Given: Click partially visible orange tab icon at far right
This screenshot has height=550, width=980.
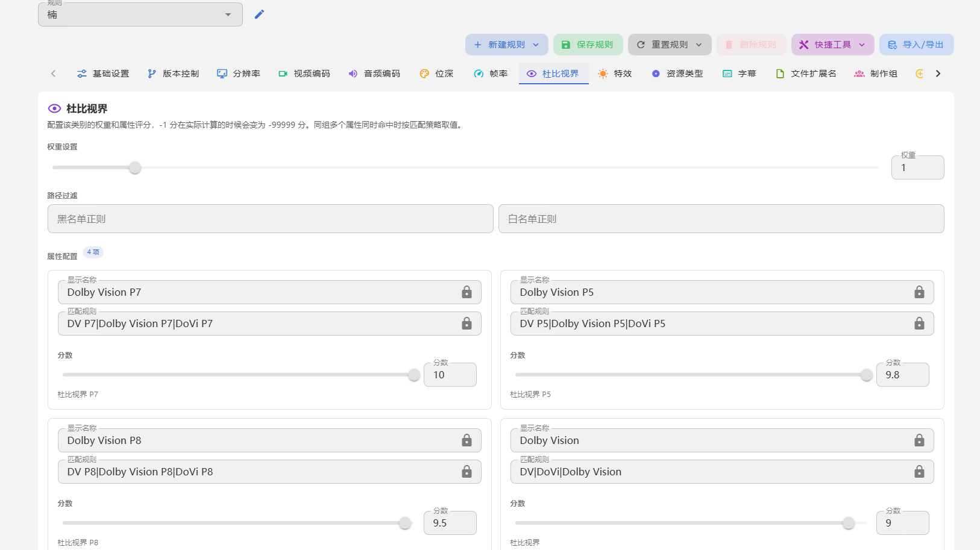Looking at the screenshot, I should [x=919, y=73].
